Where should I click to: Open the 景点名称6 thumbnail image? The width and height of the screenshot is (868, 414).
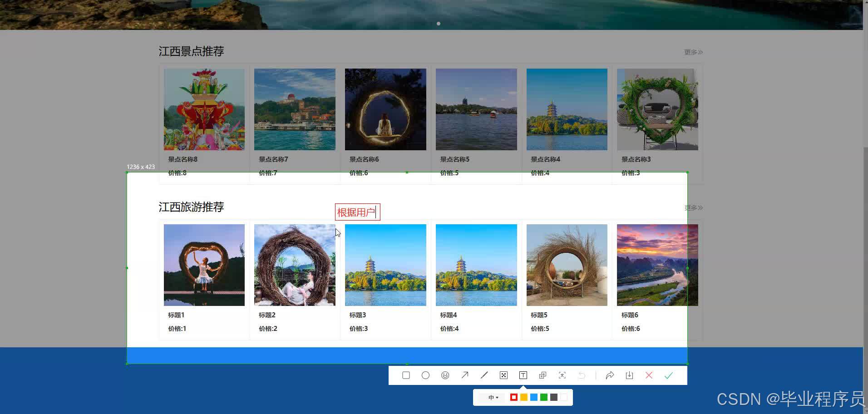click(x=385, y=109)
